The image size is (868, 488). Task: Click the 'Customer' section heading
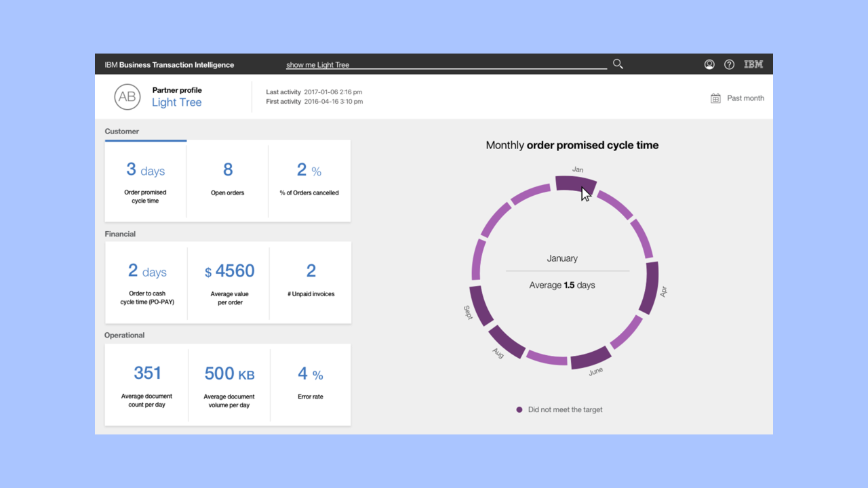pyautogui.click(x=122, y=131)
